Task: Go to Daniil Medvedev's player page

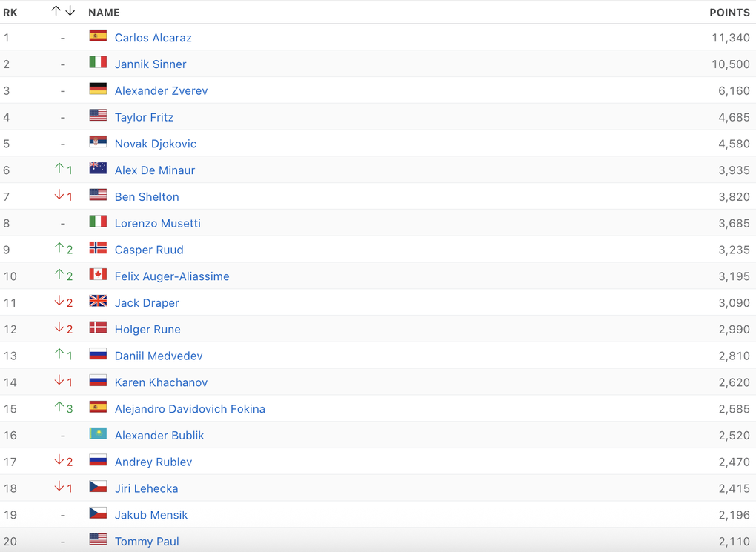Action: [159, 356]
